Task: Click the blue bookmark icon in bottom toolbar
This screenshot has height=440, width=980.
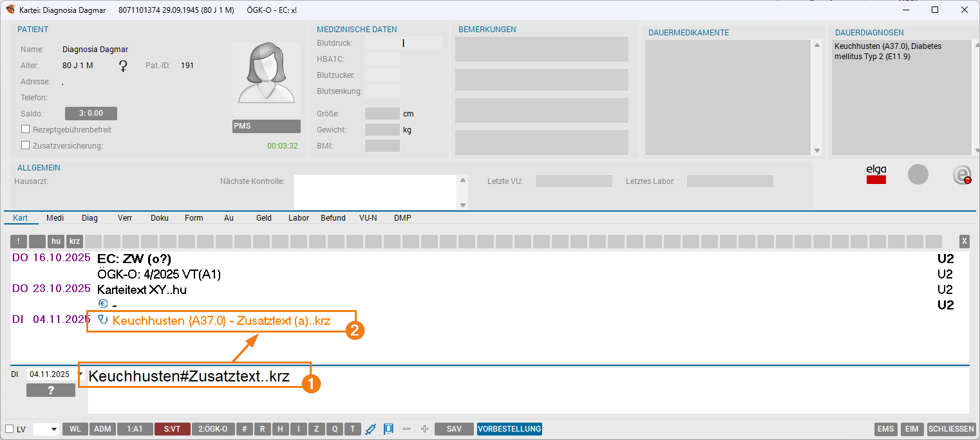Action: pyautogui.click(x=388, y=429)
